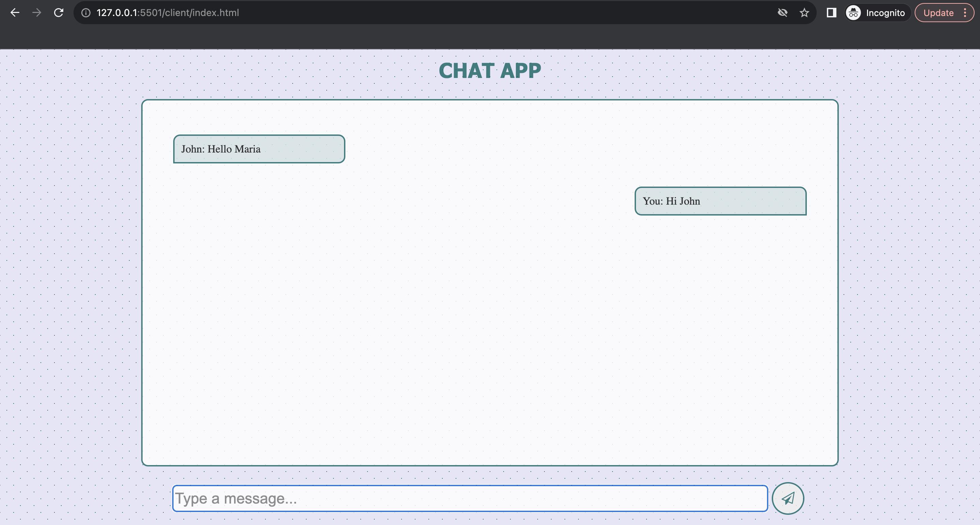980x525 pixels.
Task: Open the browser side panel
Action: coord(831,13)
